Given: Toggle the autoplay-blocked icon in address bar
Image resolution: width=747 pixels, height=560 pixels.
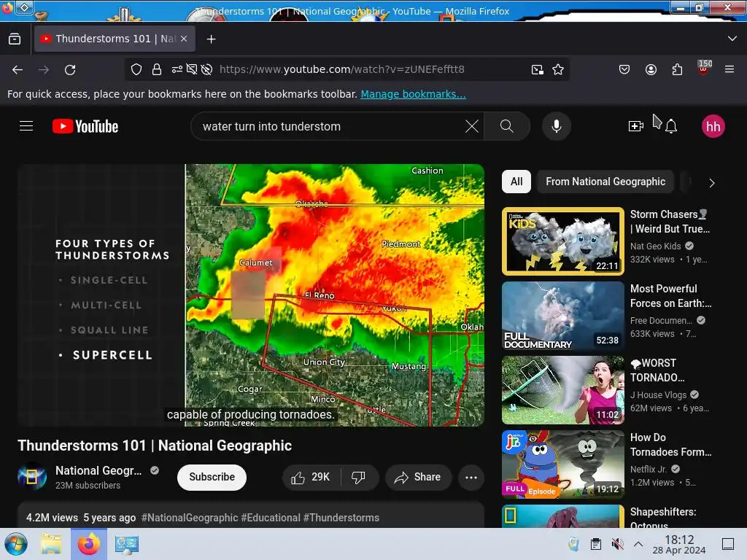Looking at the screenshot, I should 206,69.
